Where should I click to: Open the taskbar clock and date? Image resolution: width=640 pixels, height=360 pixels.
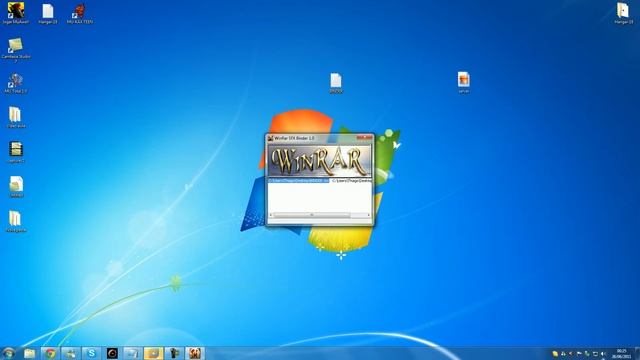[621, 353]
